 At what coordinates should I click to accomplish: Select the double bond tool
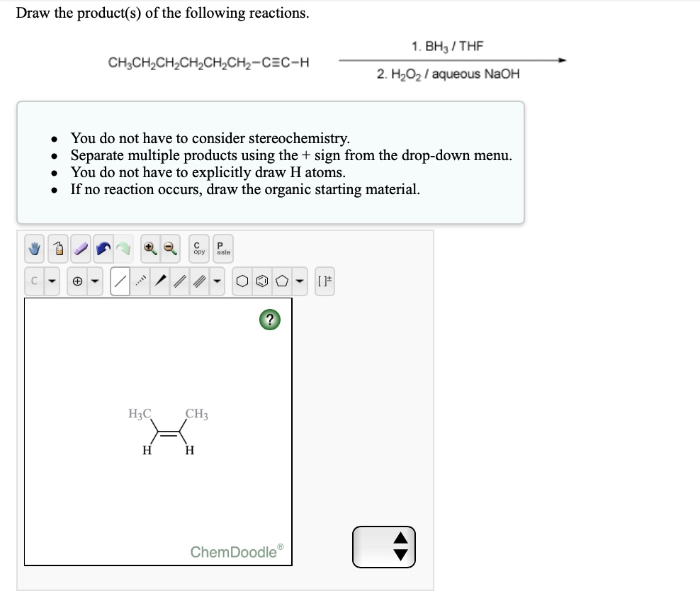[179, 279]
